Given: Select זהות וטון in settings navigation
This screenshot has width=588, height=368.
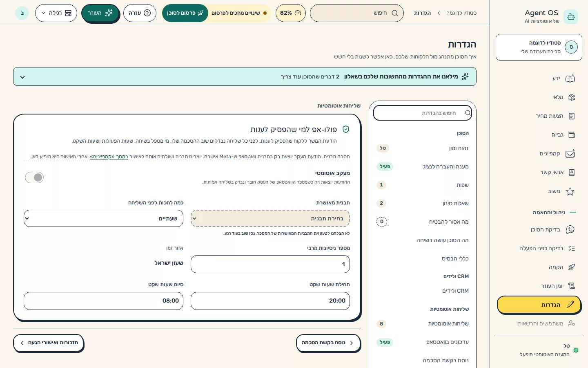Looking at the screenshot, I should point(422,148).
